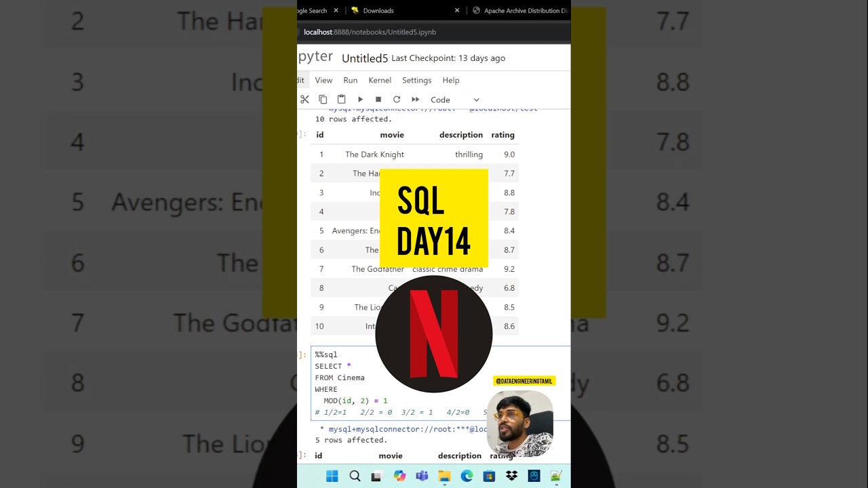
Task: Click the 'classic crime drama' description cell
Action: [x=448, y=269]
